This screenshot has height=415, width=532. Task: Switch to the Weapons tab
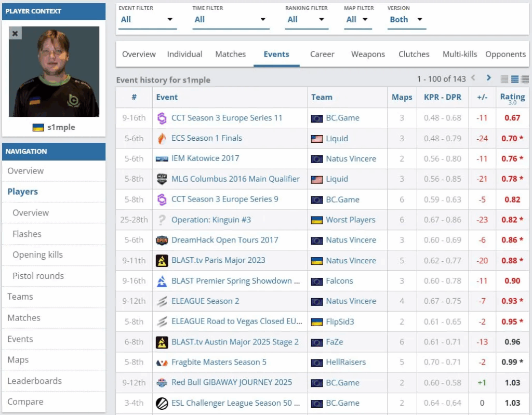pyautogui.click(x=368, y=55)
